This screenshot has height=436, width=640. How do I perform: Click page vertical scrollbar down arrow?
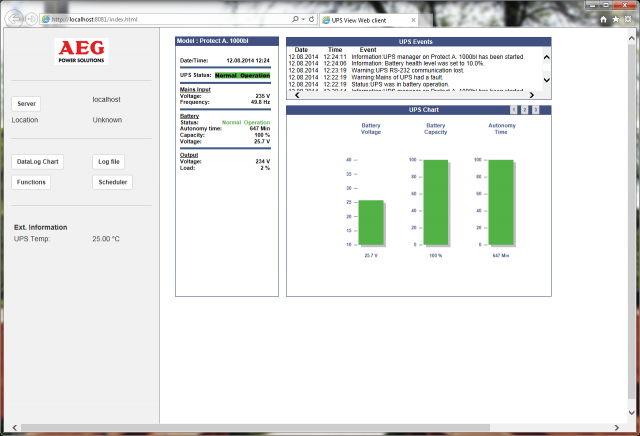631,413
